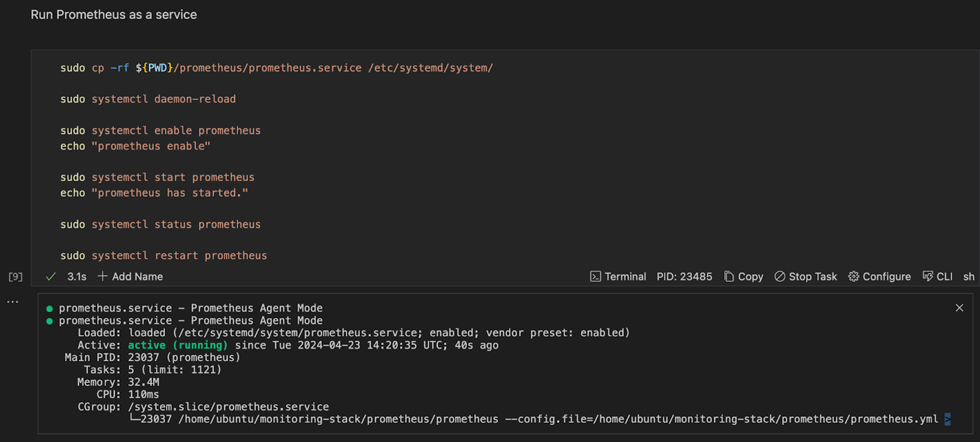
Task: Stop the running task
Action: [805, 277]
